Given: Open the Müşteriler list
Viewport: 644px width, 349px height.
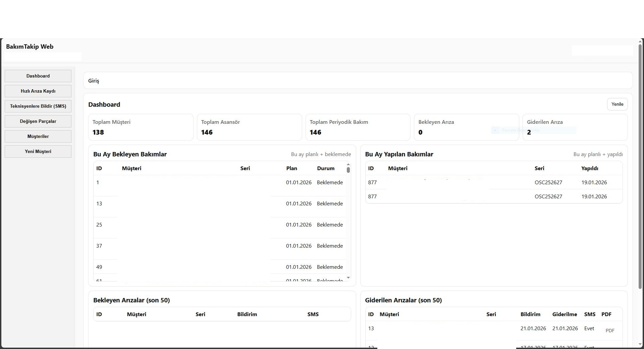Looking at the screenshot, I should (x=38, y=136).
